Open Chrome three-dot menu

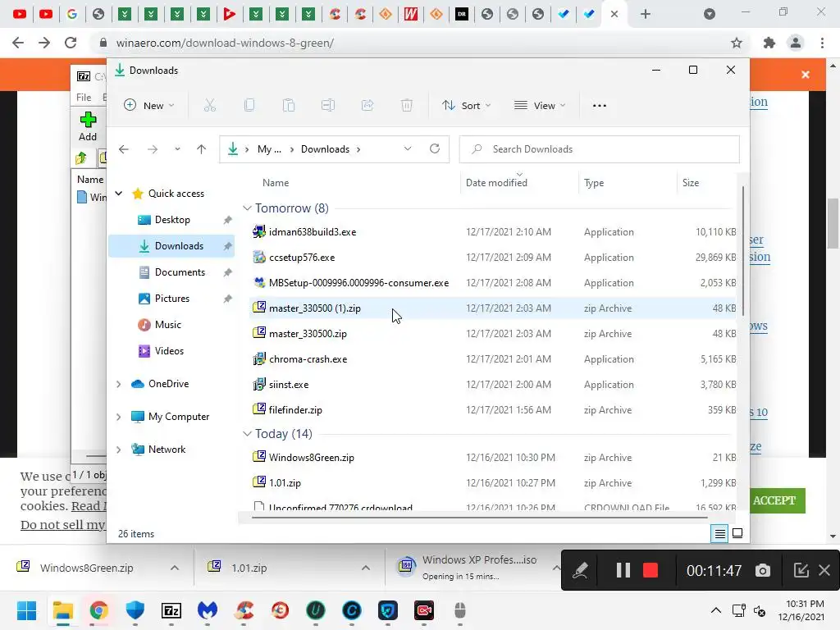(822, 43)
